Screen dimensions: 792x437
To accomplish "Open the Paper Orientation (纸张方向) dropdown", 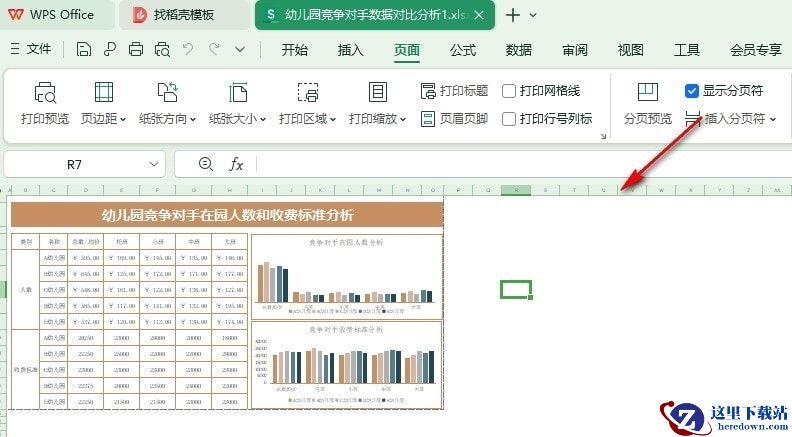I will 167,104.
